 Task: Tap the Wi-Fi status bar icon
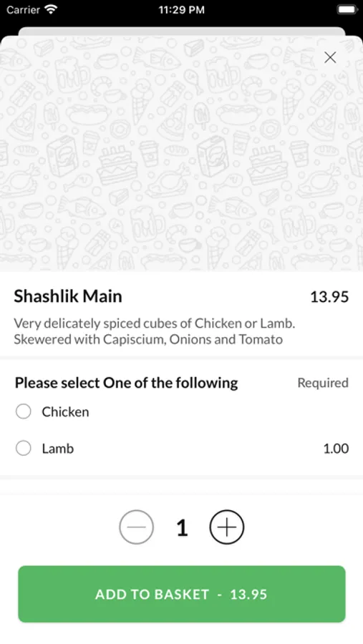pos(52,9)
